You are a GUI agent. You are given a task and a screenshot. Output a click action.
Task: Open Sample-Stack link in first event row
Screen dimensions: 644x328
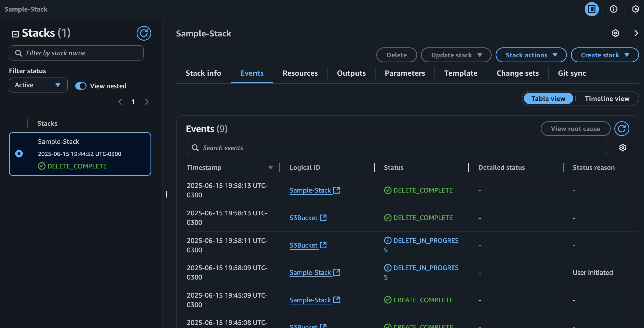point(310,190)
